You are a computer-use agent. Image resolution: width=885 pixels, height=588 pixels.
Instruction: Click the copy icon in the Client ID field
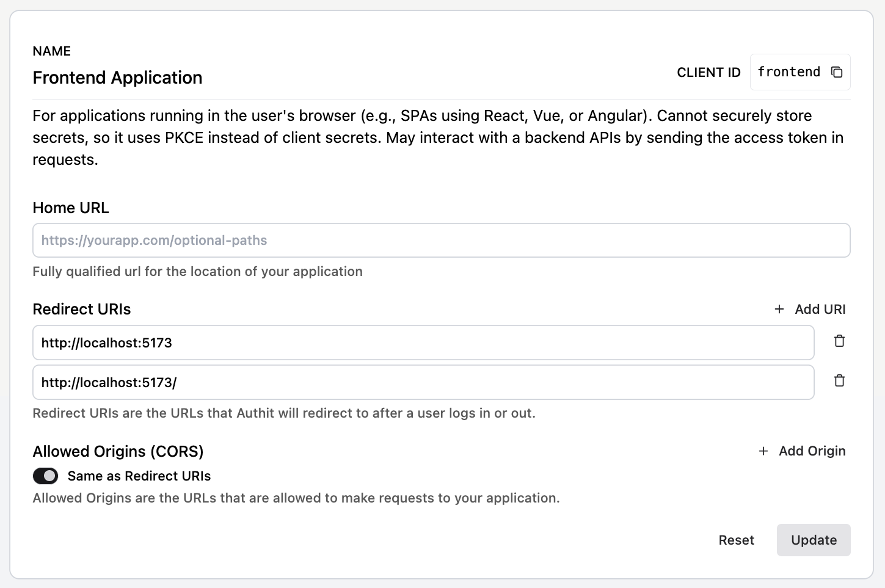click(836, 71)
